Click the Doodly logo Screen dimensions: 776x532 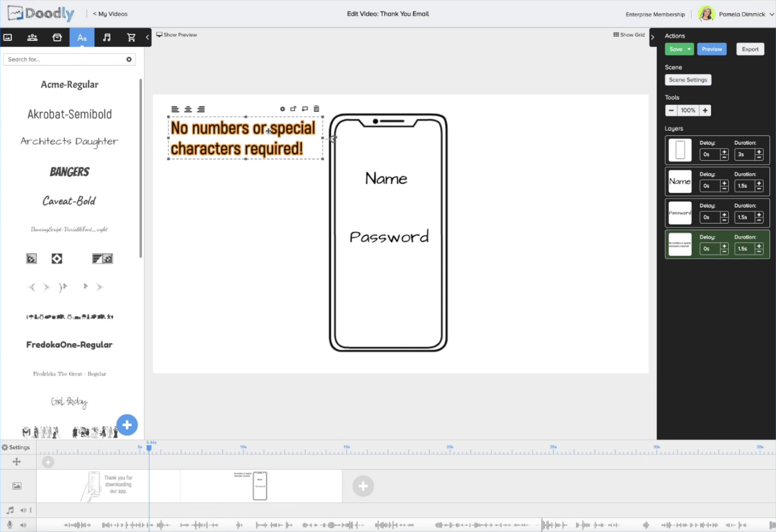41,14
